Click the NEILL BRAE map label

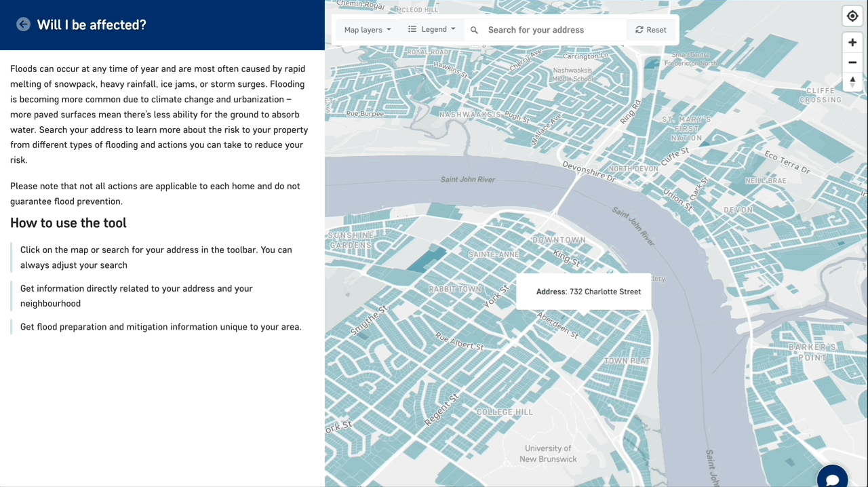point(766,181)
